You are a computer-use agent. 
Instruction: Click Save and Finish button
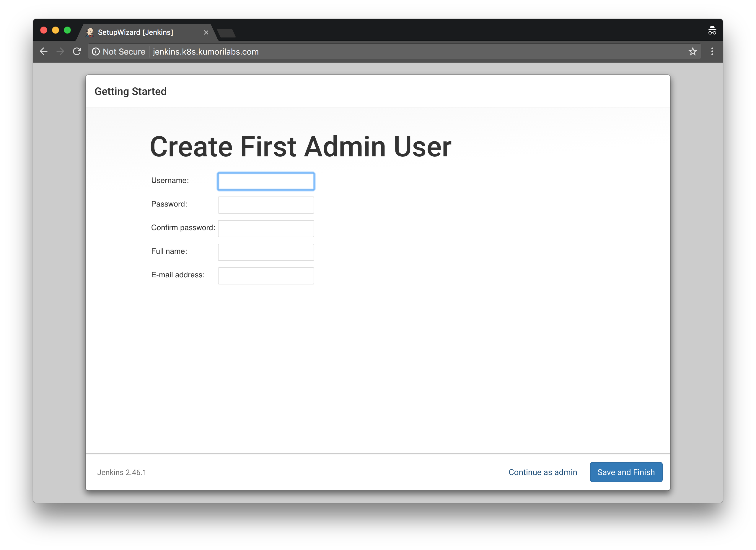tap(626, 472)
